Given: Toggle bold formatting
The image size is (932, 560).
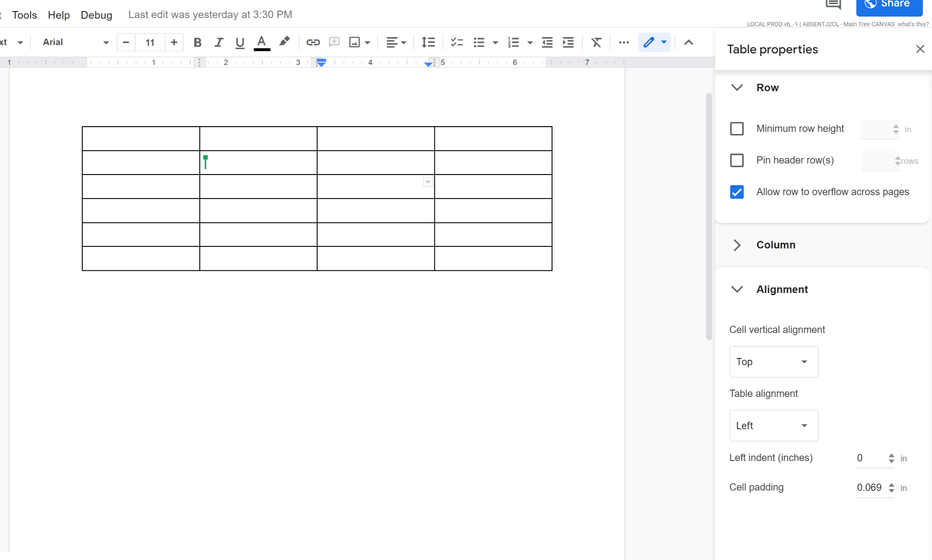Looking at the screenshot, I should coord(198,42).
